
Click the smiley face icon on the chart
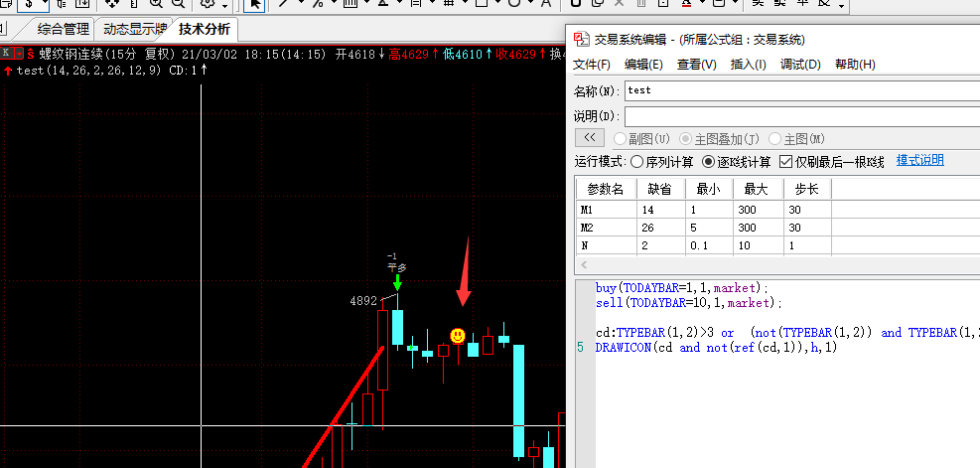pos(458,336)
